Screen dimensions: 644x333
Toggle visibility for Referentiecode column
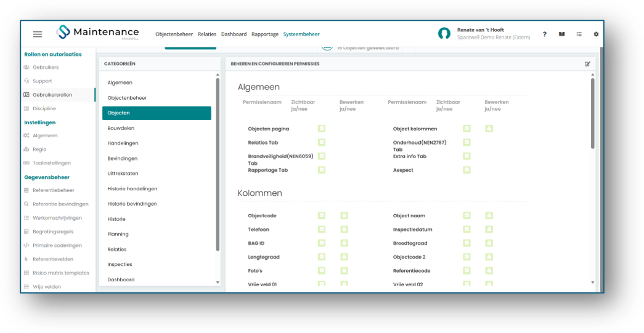(x=467, y=271)
